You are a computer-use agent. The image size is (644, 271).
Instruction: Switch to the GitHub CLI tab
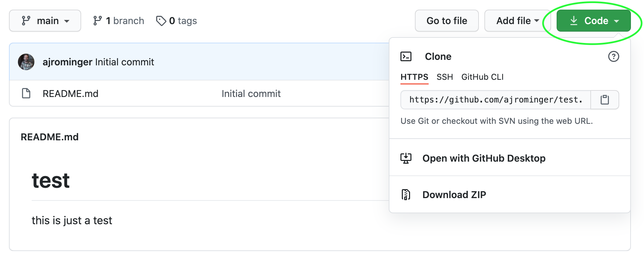pyautogui.click(x=482, y=77)
